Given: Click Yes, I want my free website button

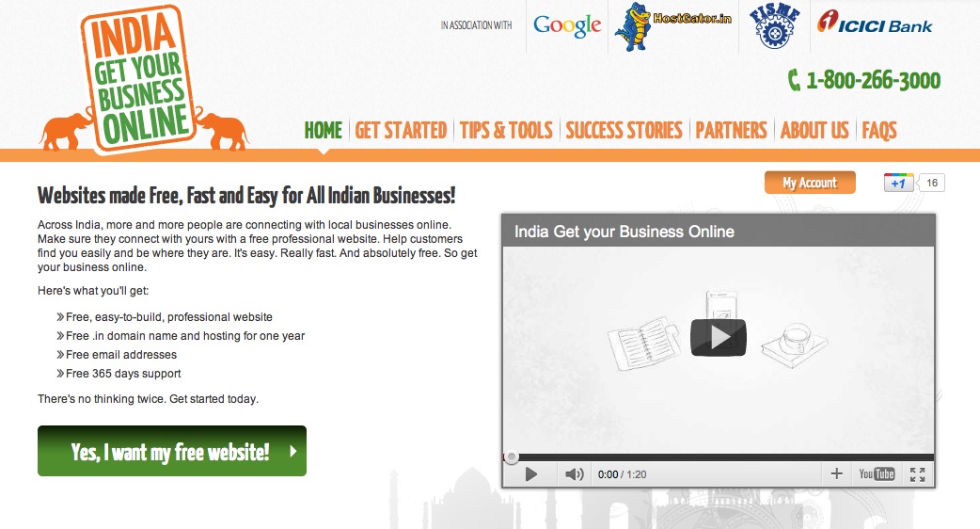Looking at the screenshot, I should (172, 451).
